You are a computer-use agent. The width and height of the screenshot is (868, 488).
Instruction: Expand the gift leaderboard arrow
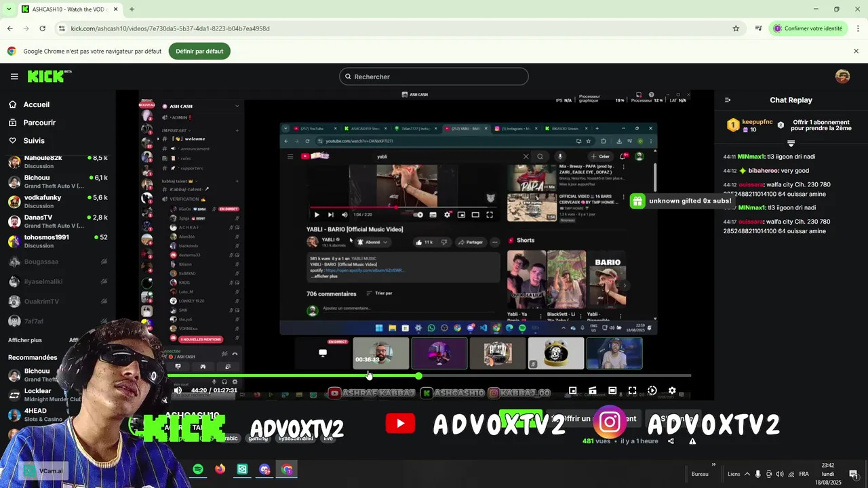pos(791,143)
